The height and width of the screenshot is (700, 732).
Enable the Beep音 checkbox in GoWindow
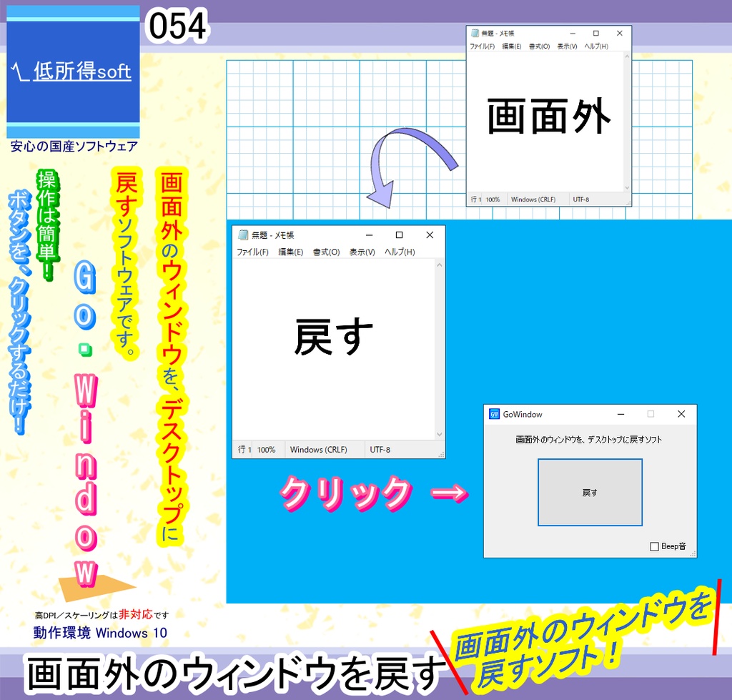(x=653, y=546)
